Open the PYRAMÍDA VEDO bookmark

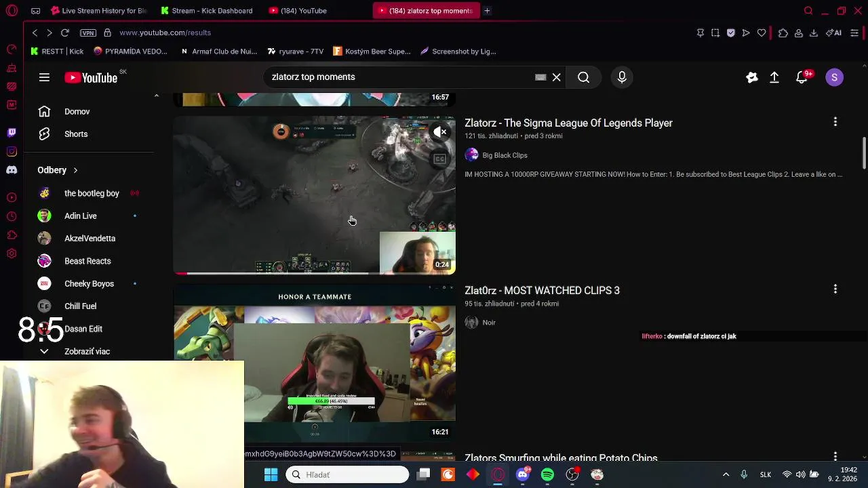click(x=130, y=52)
